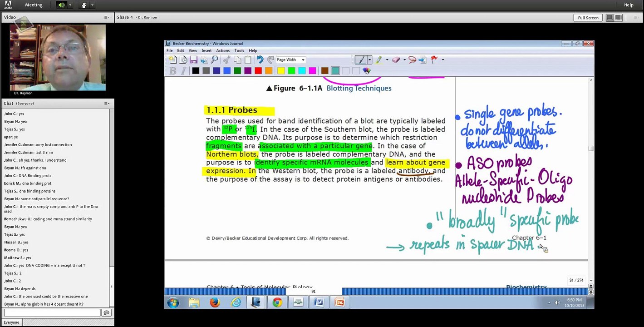Toggle the raise hand status button
This screenshot has width=644, height=327.
[x=84, y=5]
